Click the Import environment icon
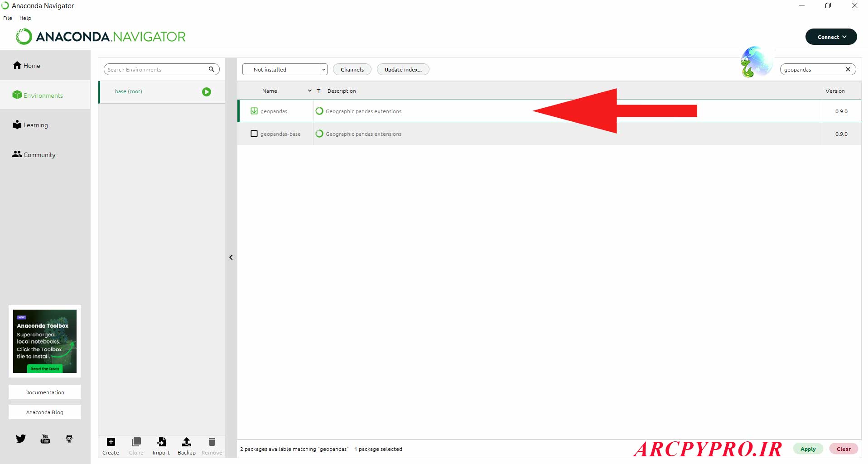This screenshot has height=464, width=868. tap(161, 442)
